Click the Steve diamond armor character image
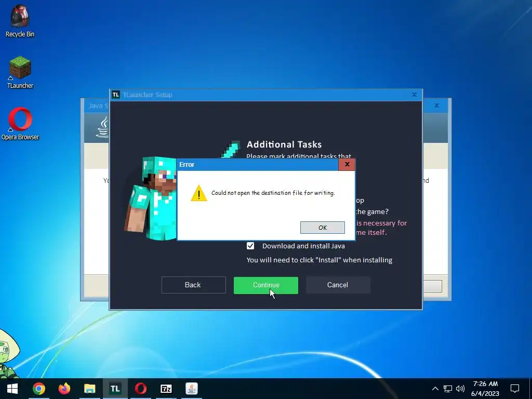The height and width of the screenshot is (399, 532). point(151,198)
